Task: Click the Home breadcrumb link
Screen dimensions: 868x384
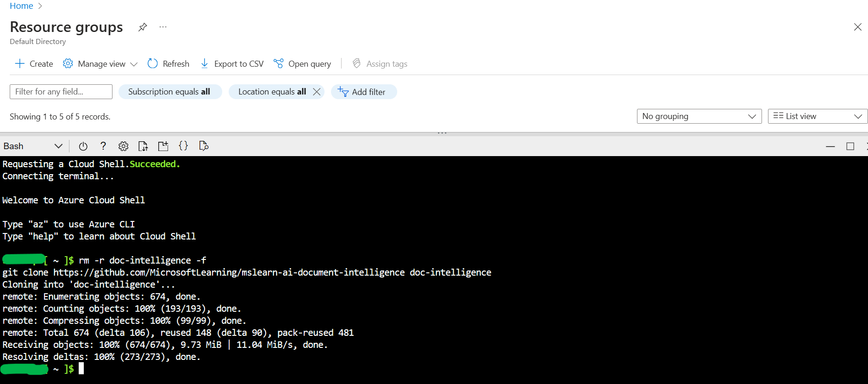Action: pyautogui.click(x=21, y=6)
